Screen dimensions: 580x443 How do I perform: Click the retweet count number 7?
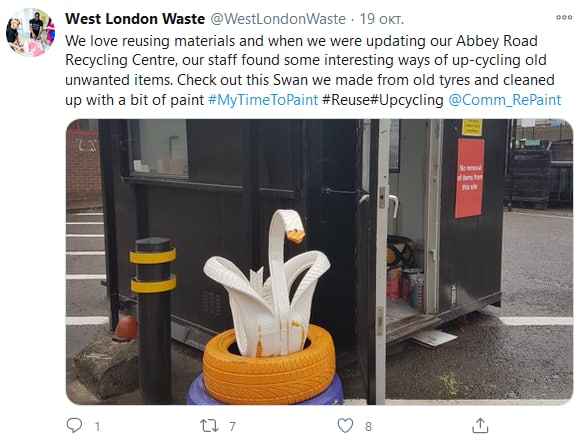coord(232,427)
